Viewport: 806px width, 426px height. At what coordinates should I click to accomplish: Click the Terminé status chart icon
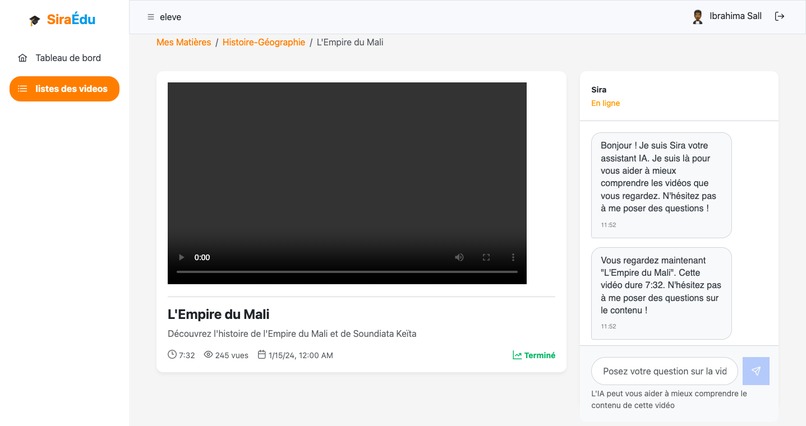tap(517, 355)
